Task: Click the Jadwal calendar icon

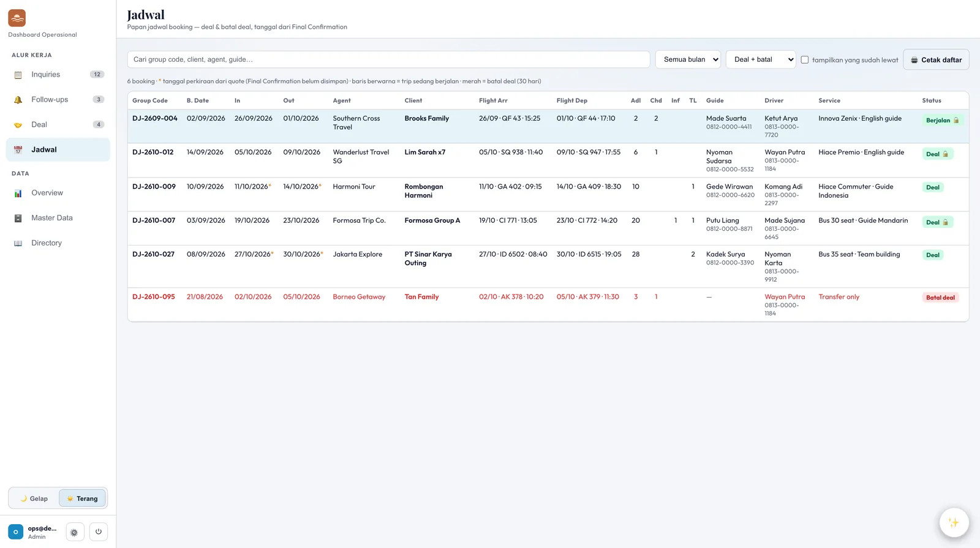Action: coord(18,150)
